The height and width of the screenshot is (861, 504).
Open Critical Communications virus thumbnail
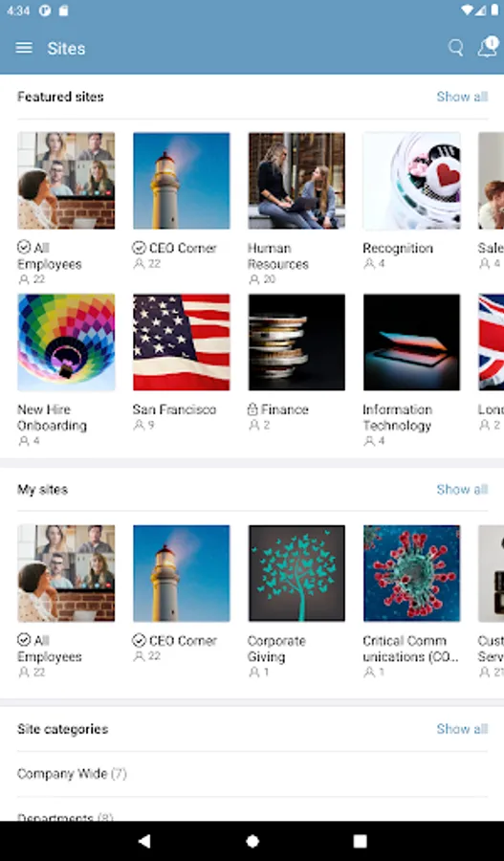click(412, 573)
